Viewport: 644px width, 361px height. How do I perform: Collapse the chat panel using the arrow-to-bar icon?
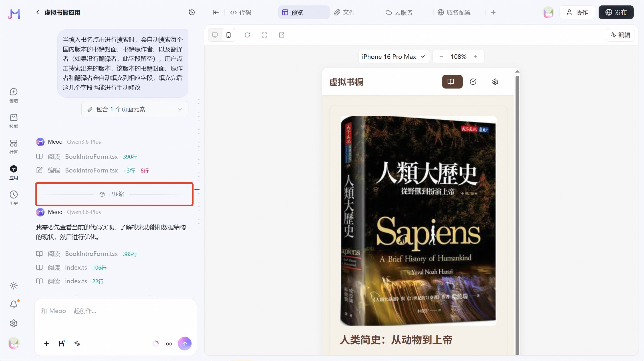(x=216, y=12)
